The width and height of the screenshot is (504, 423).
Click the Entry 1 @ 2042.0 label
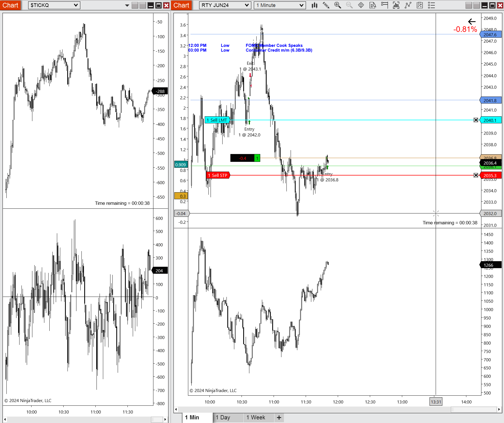(x=249, y=132)
